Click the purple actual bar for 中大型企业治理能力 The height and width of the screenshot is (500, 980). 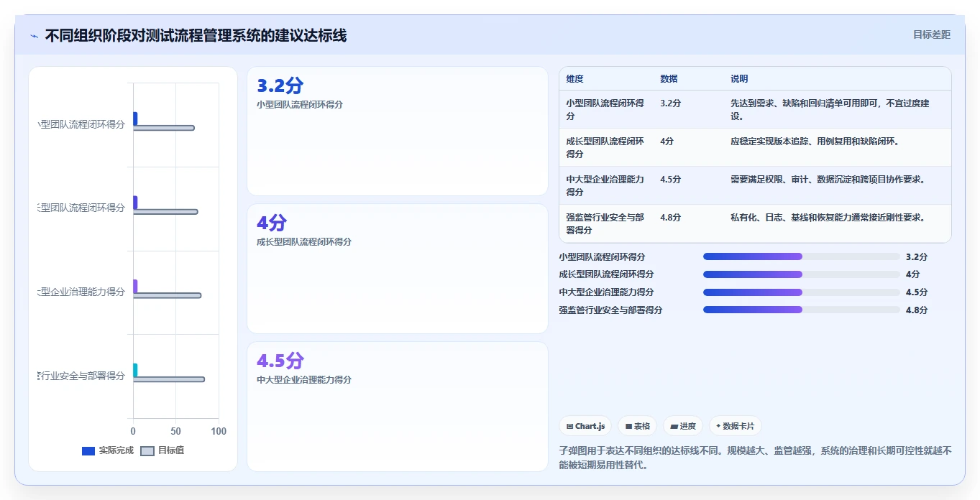135,286
